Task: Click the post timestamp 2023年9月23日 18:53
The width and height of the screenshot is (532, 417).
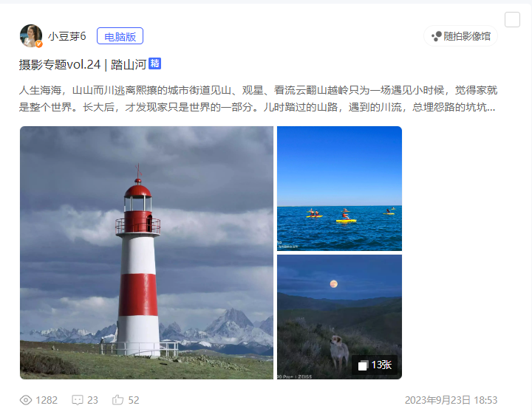Action: point(451,400)
